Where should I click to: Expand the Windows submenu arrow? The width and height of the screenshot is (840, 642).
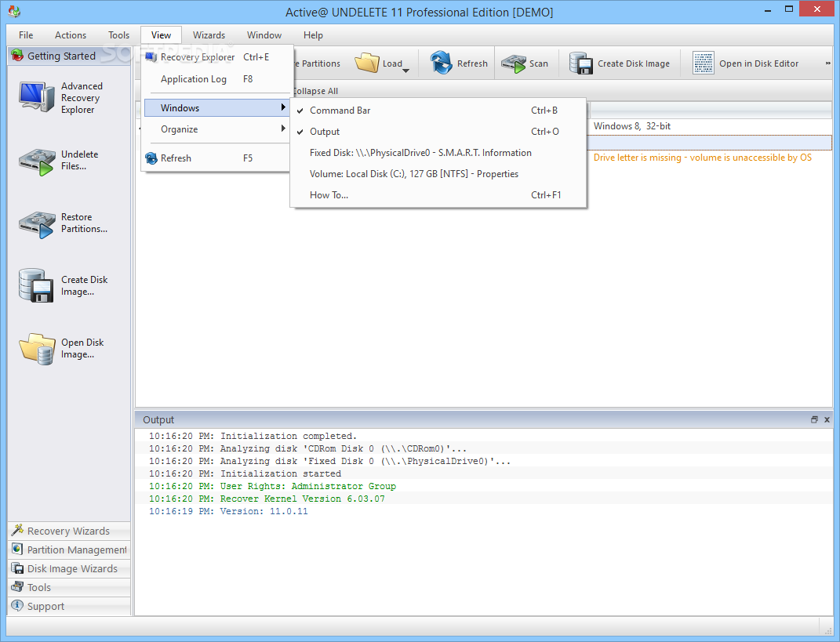283,107
